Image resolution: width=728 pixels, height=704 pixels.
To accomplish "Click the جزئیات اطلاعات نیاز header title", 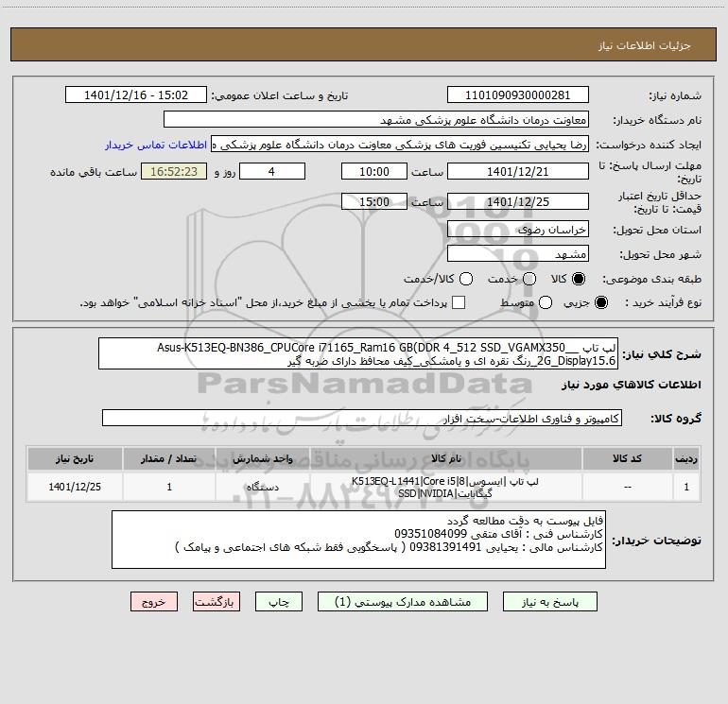I will click(x=645, y=45).
